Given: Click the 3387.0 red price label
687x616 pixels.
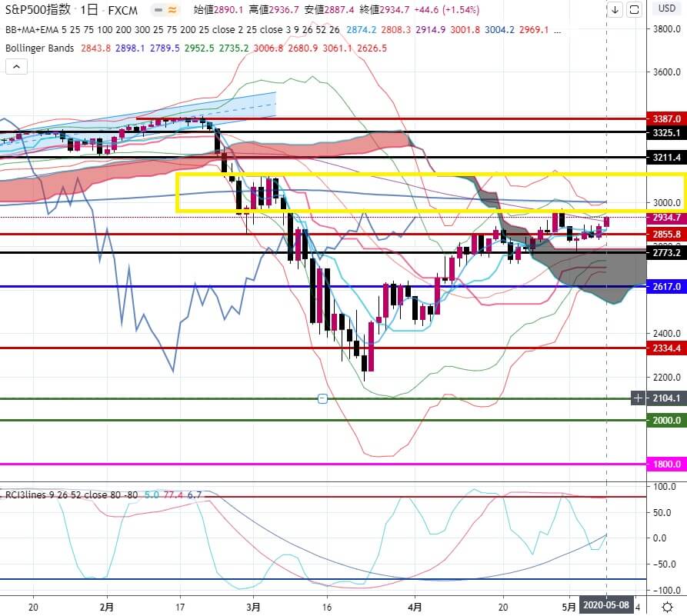Looking at the screenshot, I should [666, 118].
